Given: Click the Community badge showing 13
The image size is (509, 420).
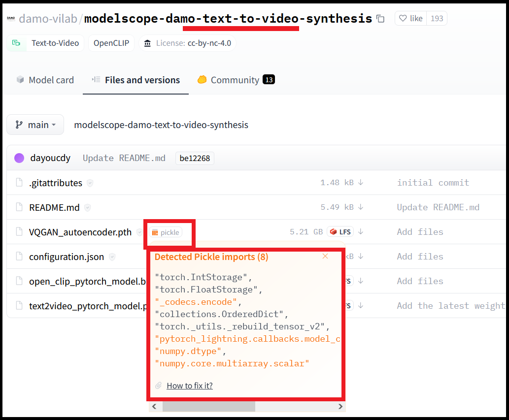Looking at the screenshot, I should pos(269,80).
